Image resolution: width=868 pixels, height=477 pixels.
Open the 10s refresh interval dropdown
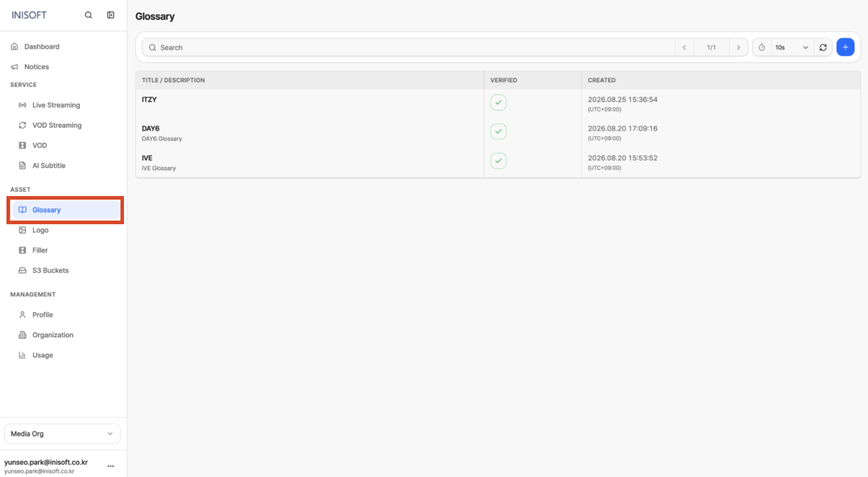(792, 47)
